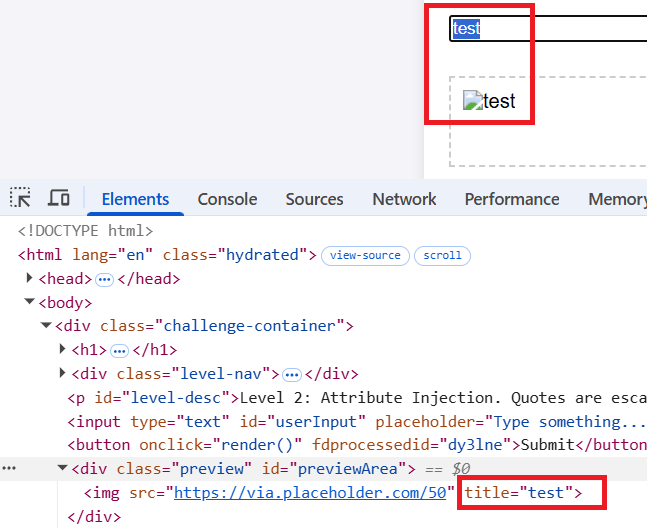
Task: Collapse the previewArea div node
Action: coord(62,469)
